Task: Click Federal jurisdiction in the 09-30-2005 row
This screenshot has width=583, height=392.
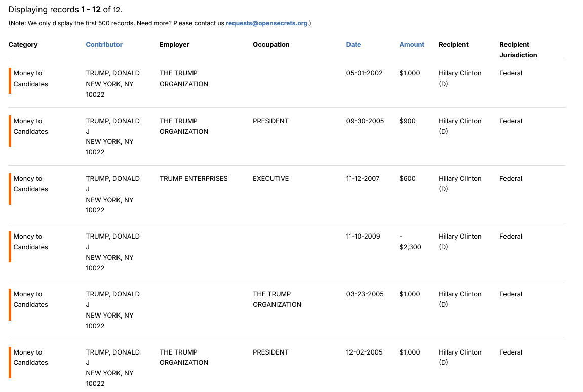Action: (511, 121)
